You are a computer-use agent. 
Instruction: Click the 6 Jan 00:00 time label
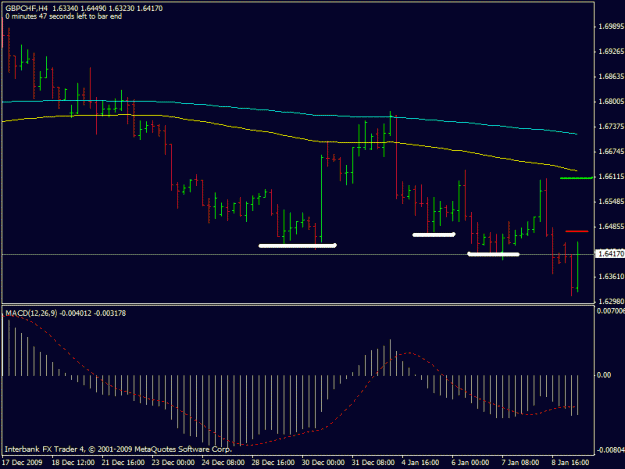471,463
